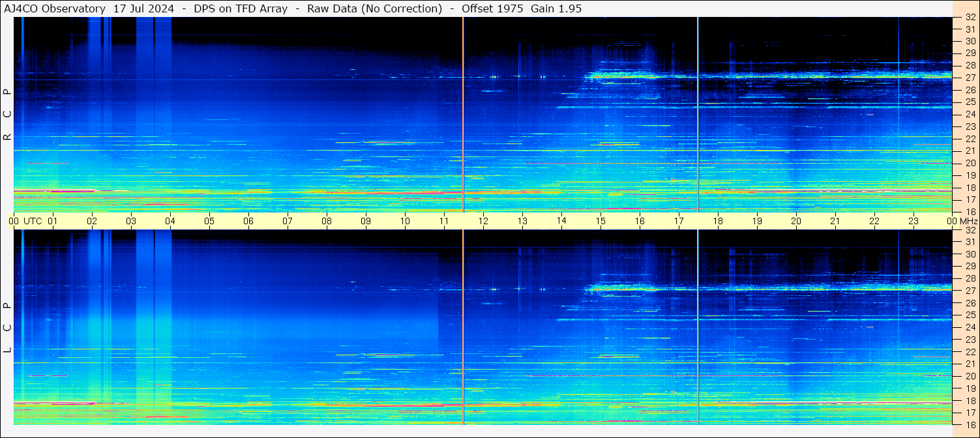Image resolution: width=980 pixels, height=438 pixels.
Task: Click LCP green vertical marker near 17:30 UTC
Action: [x=698, y=327]
